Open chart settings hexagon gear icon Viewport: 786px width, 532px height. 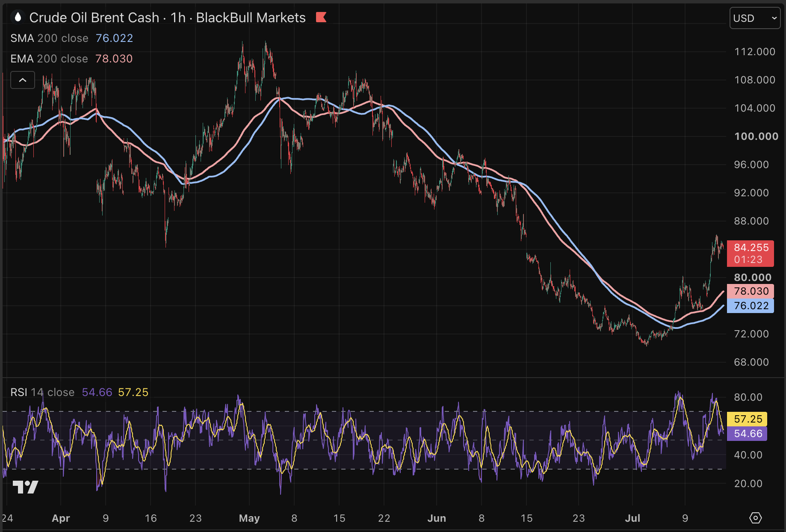(x=756, y=518)
